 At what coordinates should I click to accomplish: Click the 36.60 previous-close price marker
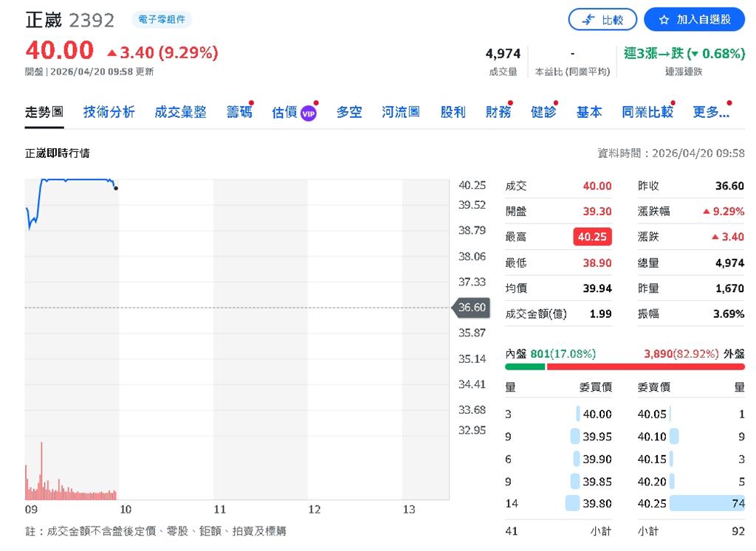(471, 308)
